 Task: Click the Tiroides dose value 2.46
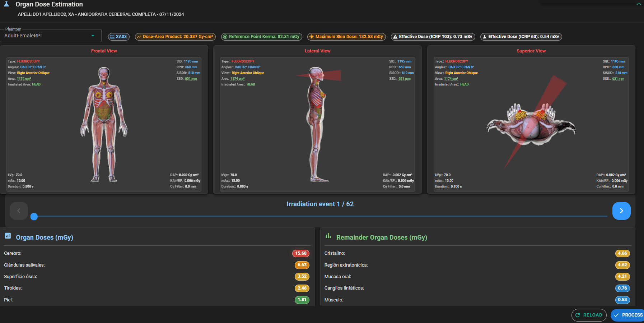[302, 288]
